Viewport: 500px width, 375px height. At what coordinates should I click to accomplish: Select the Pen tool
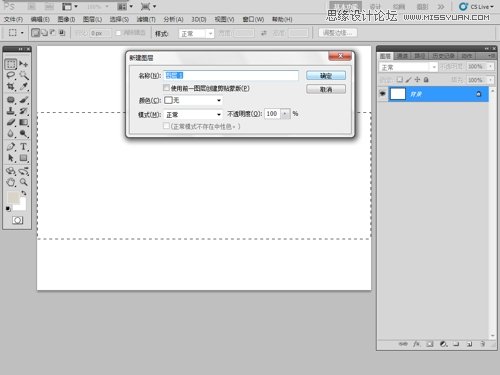(11, 146)
